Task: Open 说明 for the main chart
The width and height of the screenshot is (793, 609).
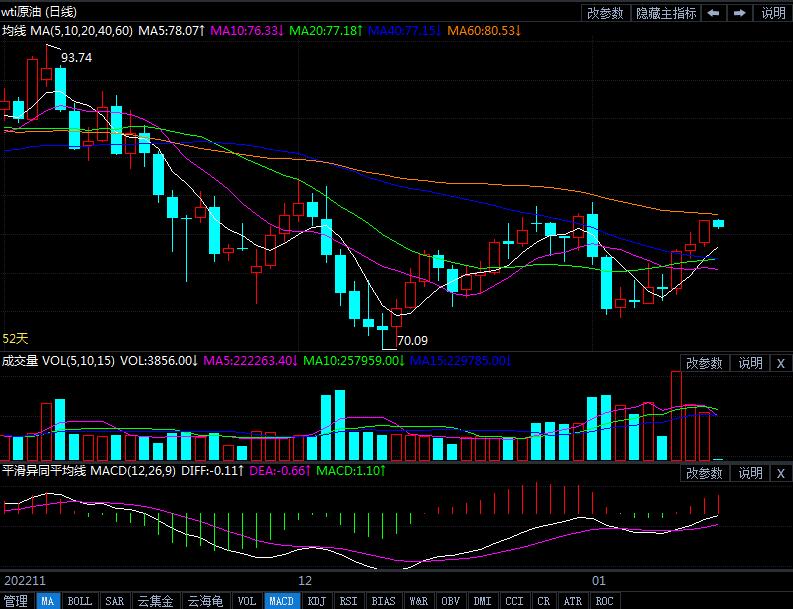Action: click(773, 13)
